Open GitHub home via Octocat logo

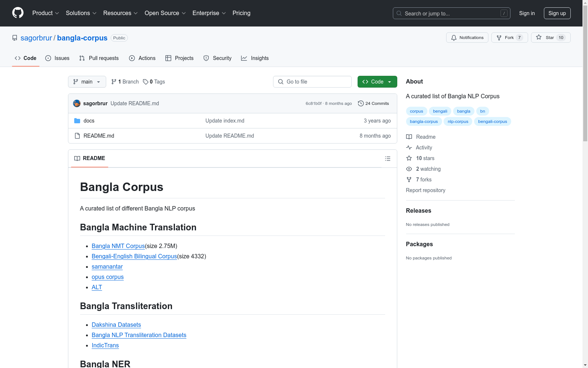(18, 13)
